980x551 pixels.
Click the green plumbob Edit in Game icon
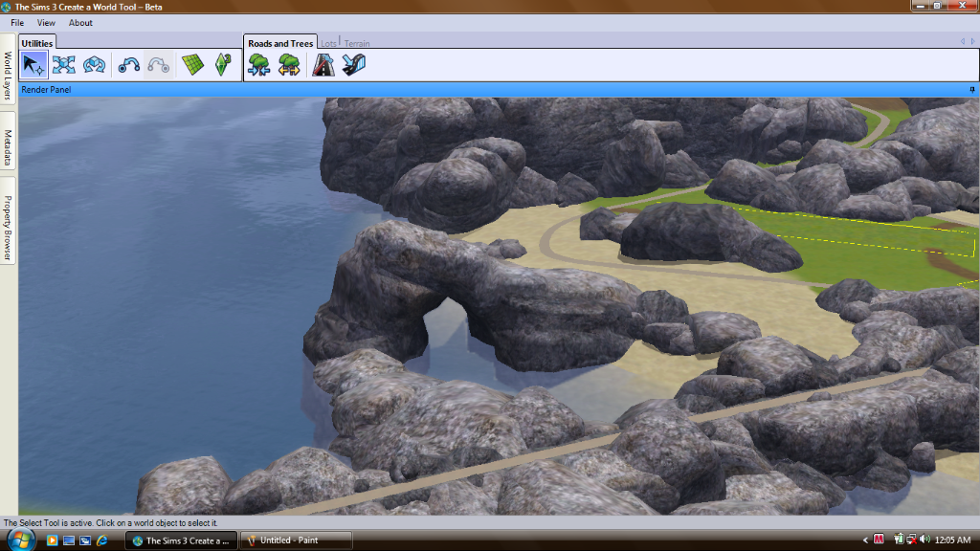223,65
